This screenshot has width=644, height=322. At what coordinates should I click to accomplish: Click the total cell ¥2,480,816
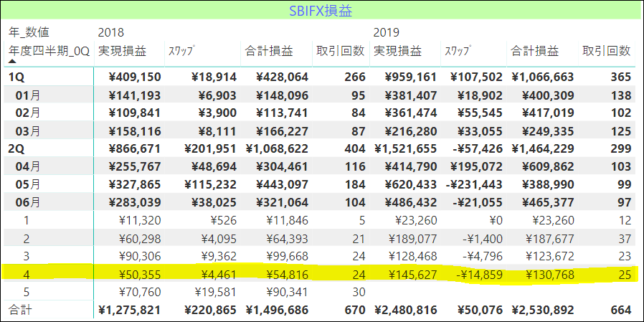406,310
